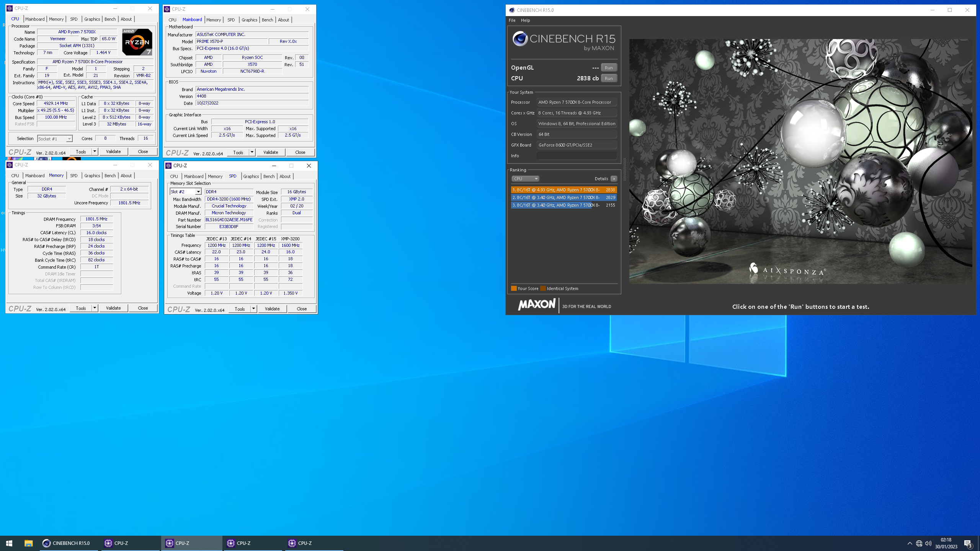Click Validate in Mainboard window
The width and height of the screenshot is (980, 551).
pos(271,152)
